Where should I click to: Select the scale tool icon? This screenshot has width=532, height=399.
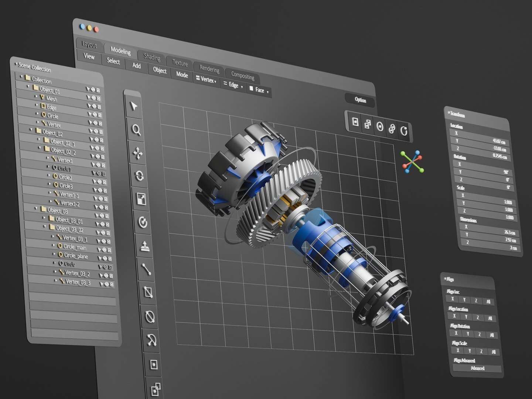[x=141, y=199]
